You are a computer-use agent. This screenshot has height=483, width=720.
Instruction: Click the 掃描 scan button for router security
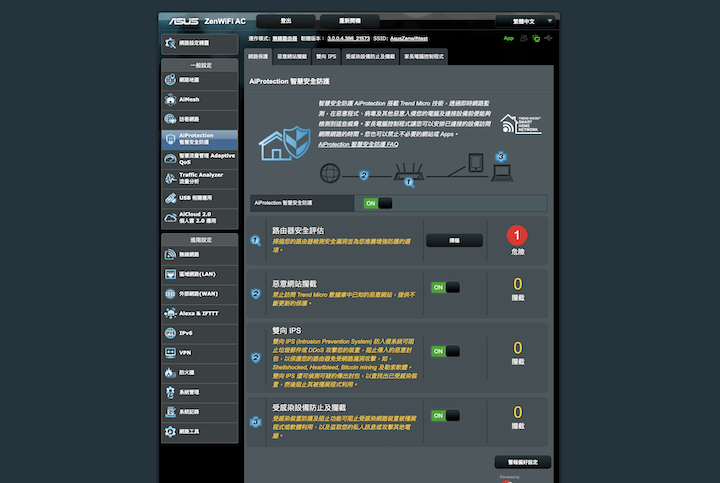tap(454, 241)
